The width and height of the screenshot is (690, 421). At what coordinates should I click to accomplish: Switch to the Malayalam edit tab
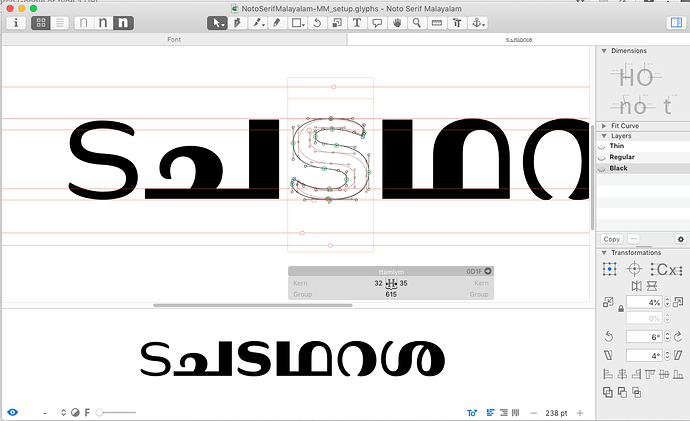tap(518, 40)
